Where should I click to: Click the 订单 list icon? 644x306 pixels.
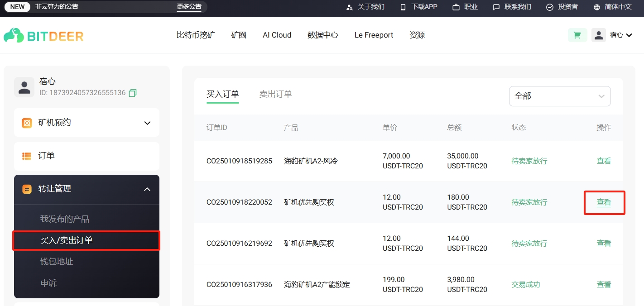(27, 156)
